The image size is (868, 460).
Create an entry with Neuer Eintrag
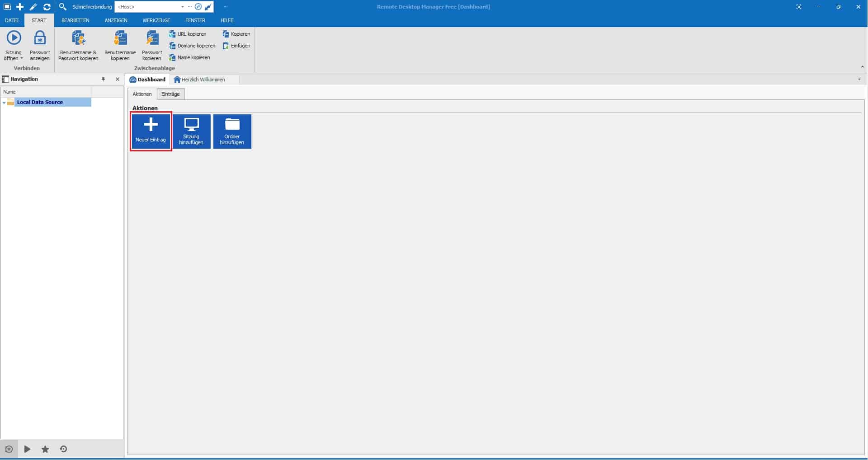[151, 131]
